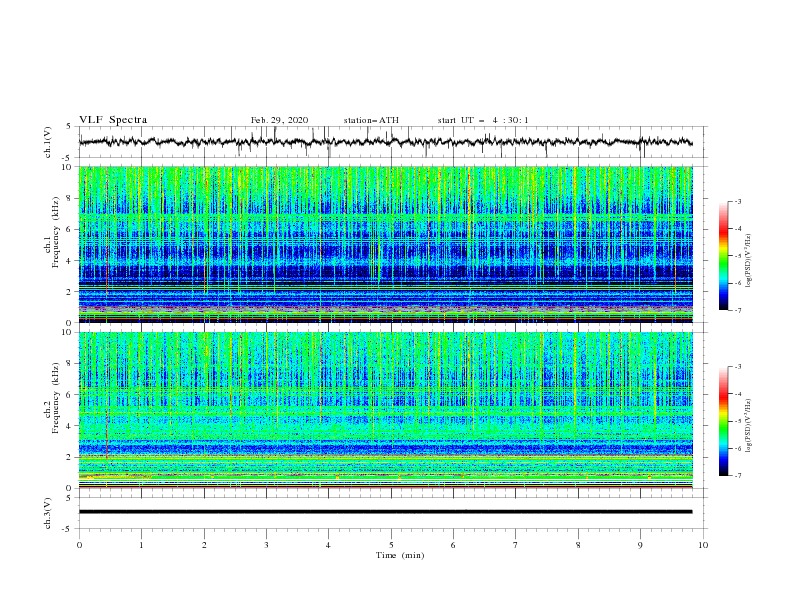
Task: Click the ch.1 voltage waveform trace
Action: [385, 142]
